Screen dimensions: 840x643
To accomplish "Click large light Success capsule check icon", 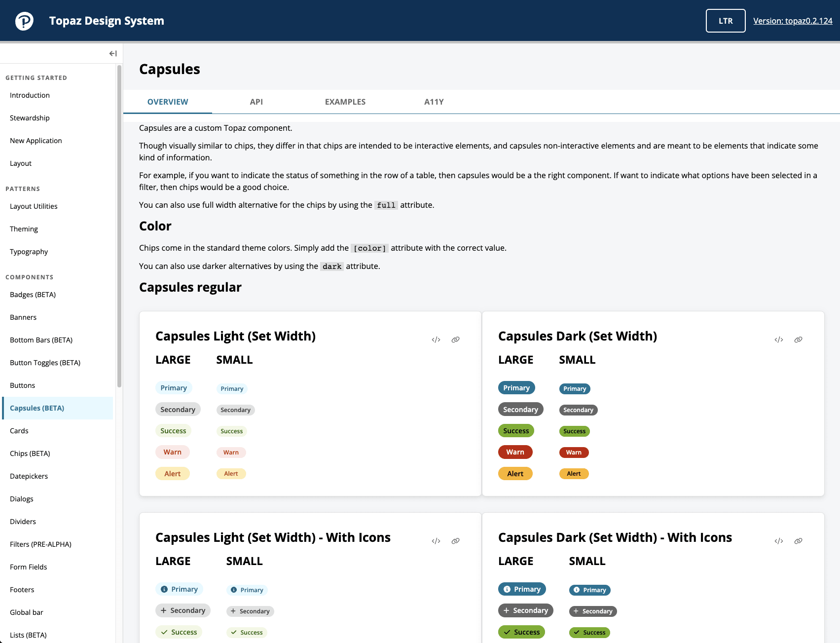I will (x=179, y=632).
